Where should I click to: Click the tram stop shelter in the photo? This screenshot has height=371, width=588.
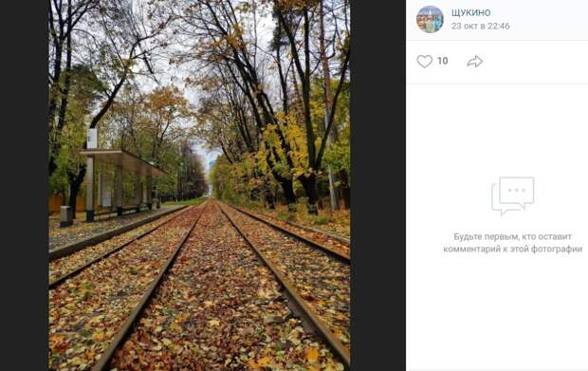point(122,182)
